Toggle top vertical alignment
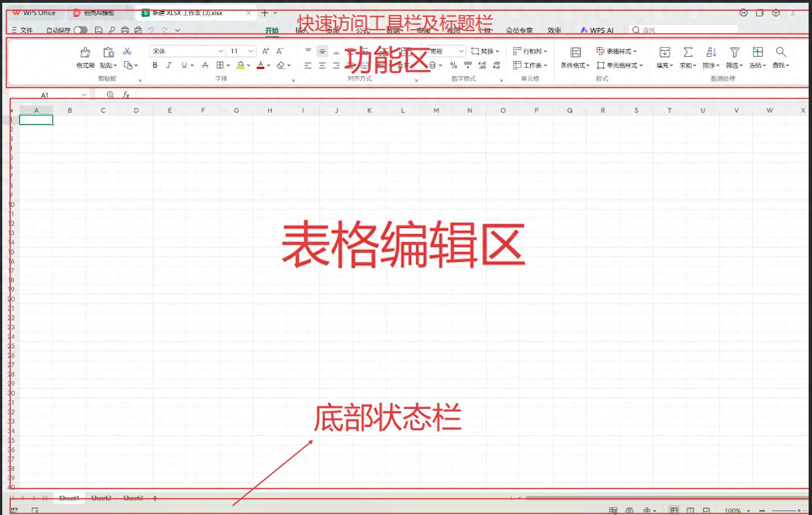 [x=308, y=51]
